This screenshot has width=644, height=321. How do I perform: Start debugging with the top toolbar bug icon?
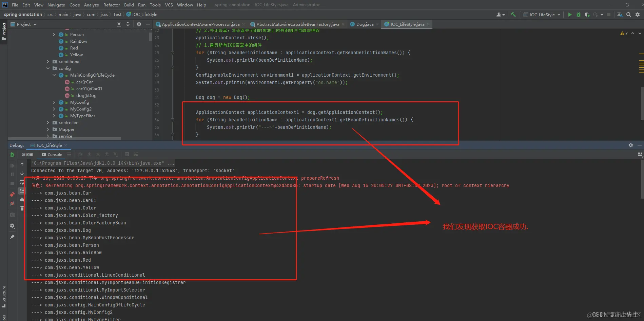coord(579,15)
